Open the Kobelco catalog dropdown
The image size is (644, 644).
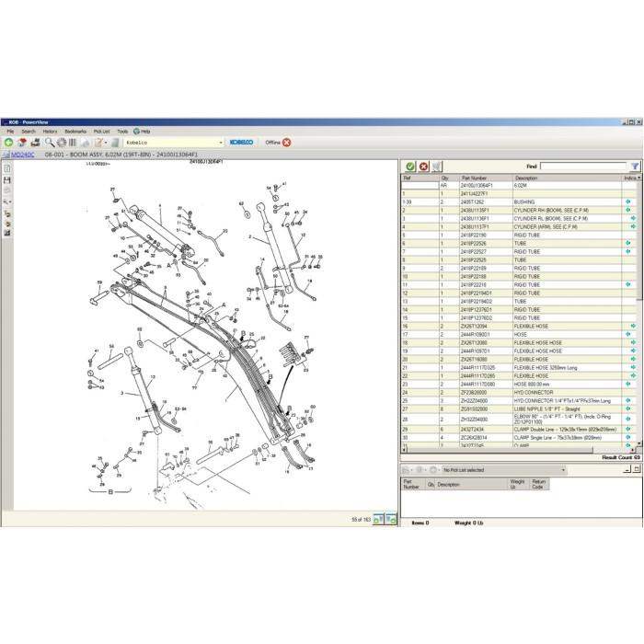tap(221, 143)
